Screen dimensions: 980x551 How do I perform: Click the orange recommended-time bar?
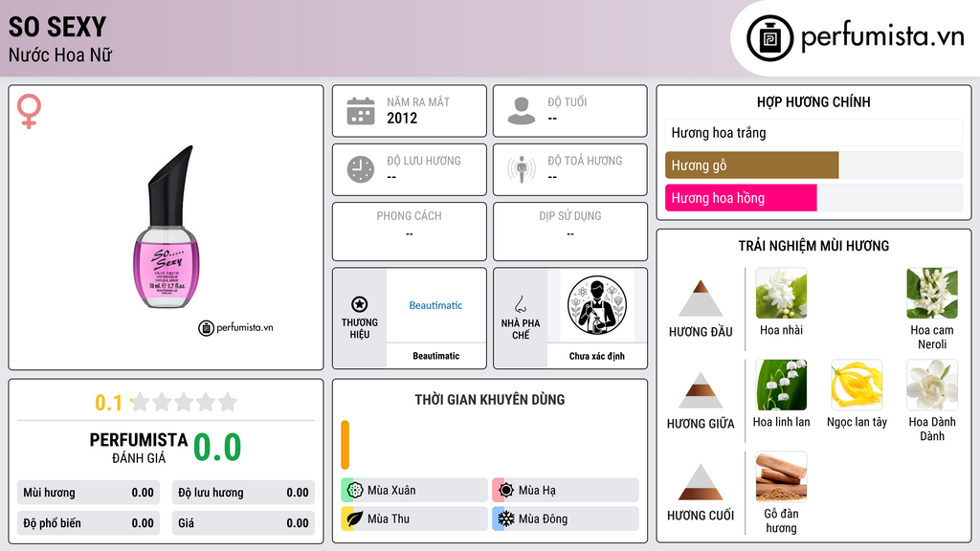[345, 445]
